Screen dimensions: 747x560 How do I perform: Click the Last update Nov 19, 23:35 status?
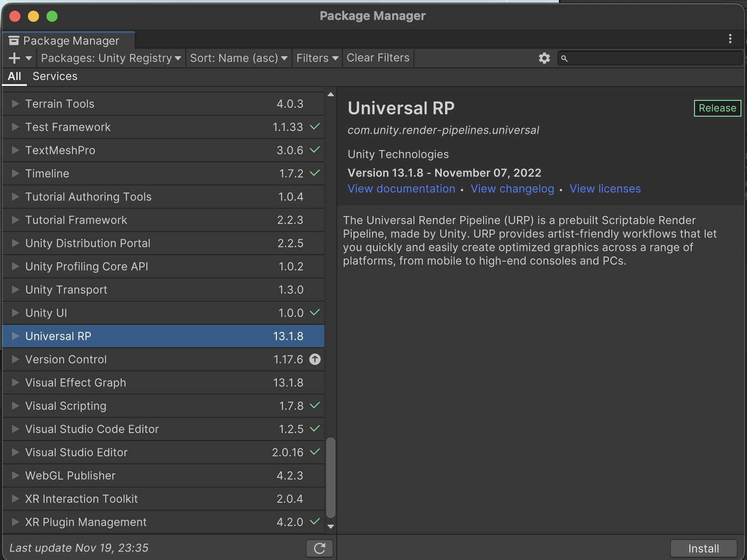click(79, 548)
